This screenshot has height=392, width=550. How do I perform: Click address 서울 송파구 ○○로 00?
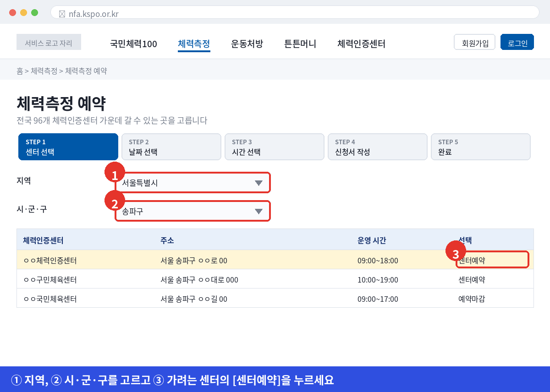click(194, 260)
